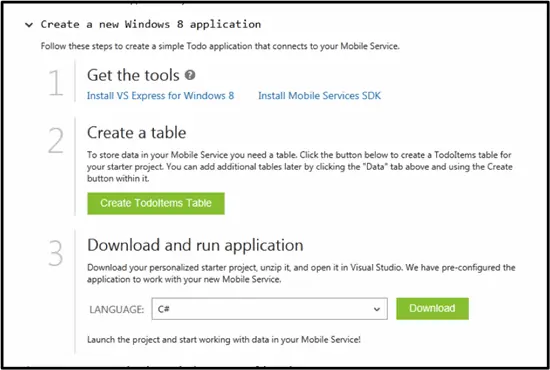550x370 pixels.
Task: Click the green Download button
Action: (x=432, y=309)
